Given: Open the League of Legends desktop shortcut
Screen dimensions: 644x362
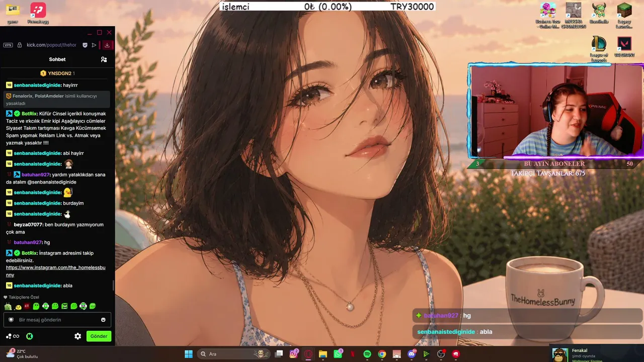Looking at the screenshot, I should coord(599,50).
